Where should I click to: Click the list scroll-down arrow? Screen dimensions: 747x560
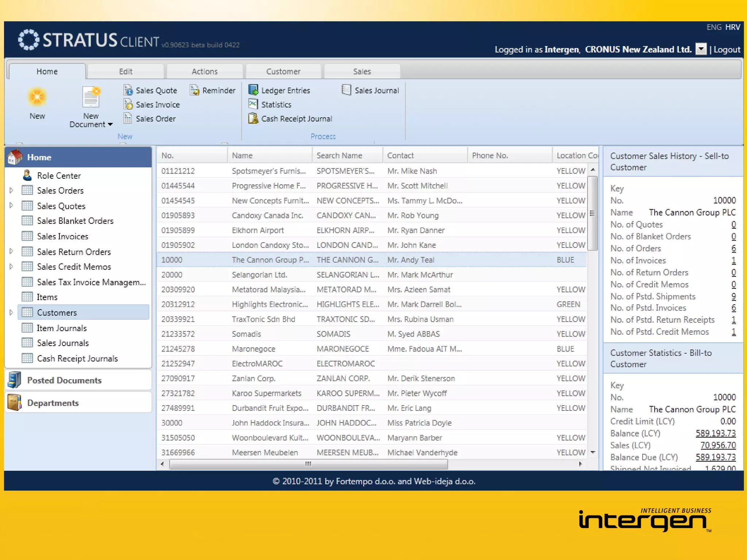pyautogui.click(x=593, y=452)
